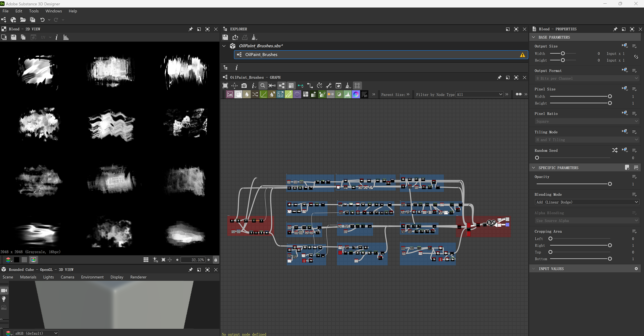Open Output Format options menu icon

(x=634, y=70)
